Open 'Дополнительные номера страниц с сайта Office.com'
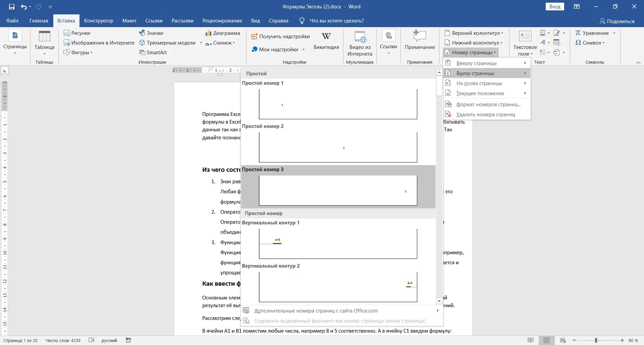This screenshot has width=644, height=345. point(342,310)
